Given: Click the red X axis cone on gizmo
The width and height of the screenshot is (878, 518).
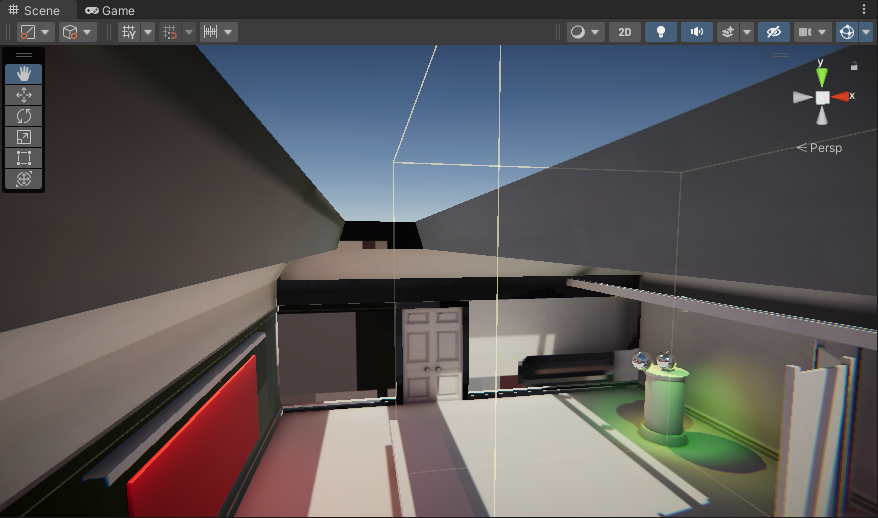Looking at the screenshot, I should click(843, 97).
